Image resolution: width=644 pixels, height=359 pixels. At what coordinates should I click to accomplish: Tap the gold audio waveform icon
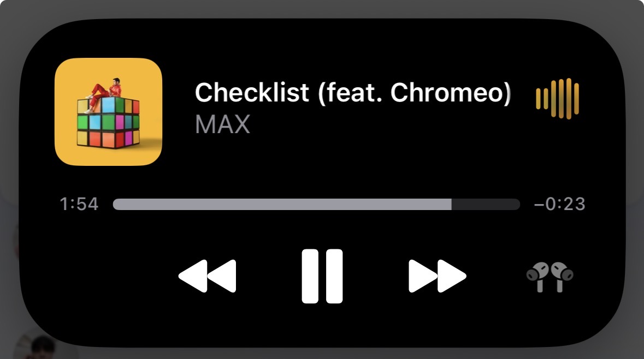point(557,98)
